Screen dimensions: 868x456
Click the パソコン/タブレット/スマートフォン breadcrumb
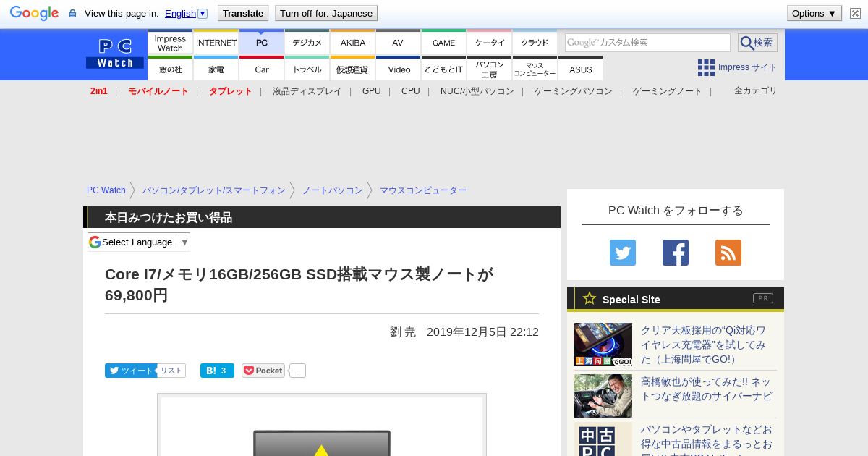(213, 190)
